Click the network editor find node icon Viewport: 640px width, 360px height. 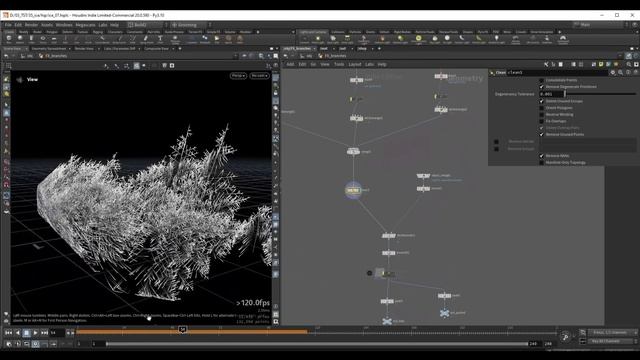[x=629, y=64]
